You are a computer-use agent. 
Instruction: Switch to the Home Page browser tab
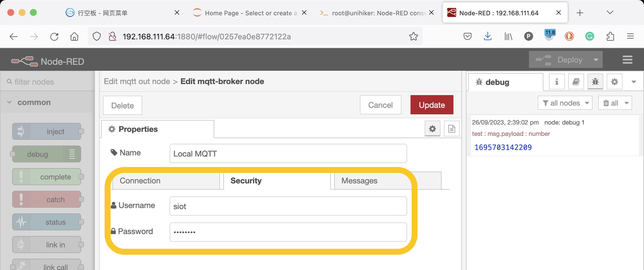point(250,13)
